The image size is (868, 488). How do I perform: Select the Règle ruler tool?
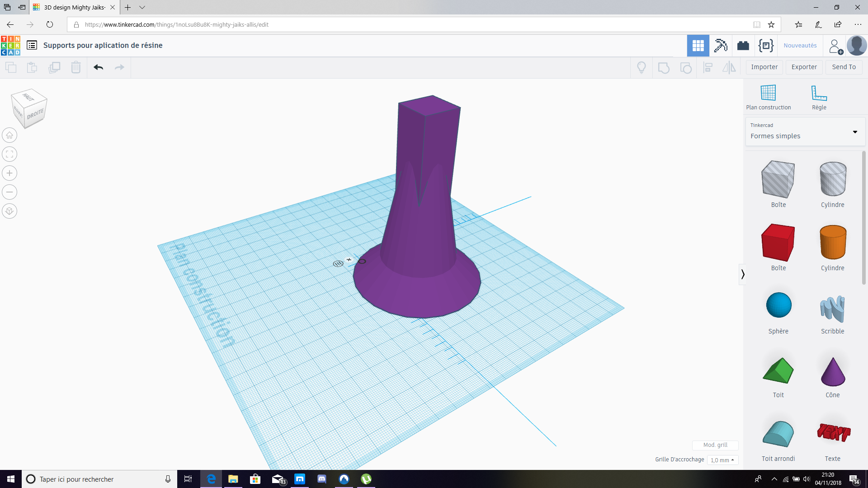click(819, 97)
